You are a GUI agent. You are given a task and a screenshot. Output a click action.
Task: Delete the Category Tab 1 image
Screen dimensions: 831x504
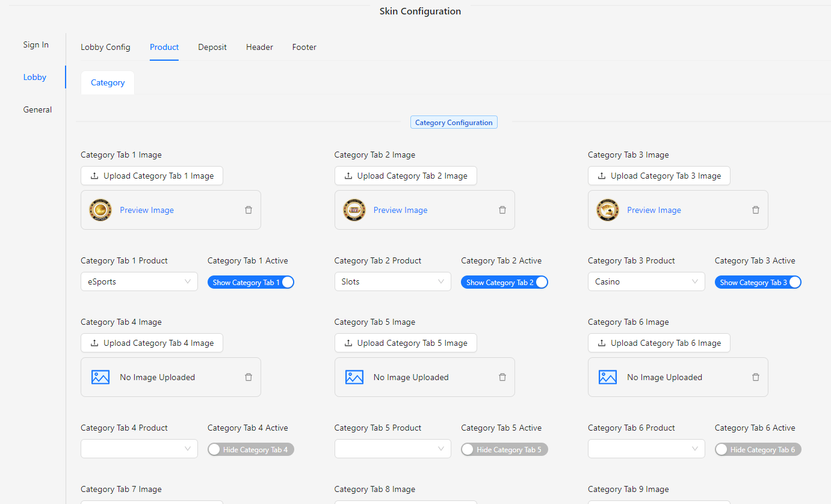tap(249, 210)
